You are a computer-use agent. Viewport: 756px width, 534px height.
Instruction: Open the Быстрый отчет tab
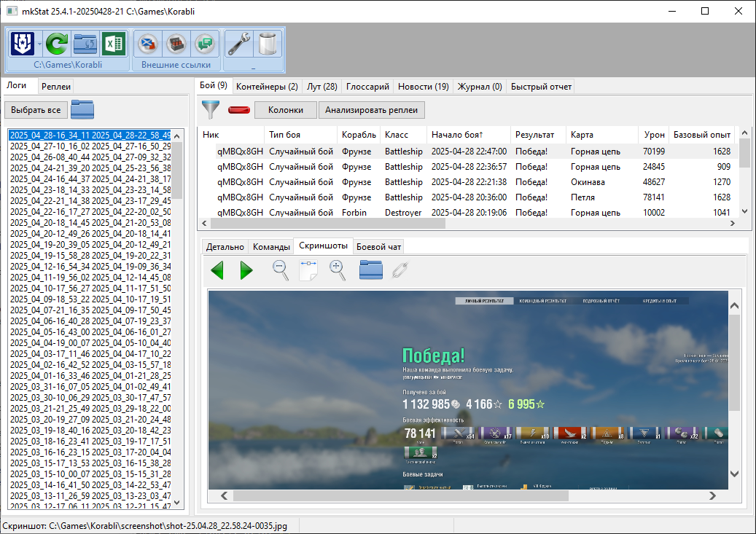541,86
